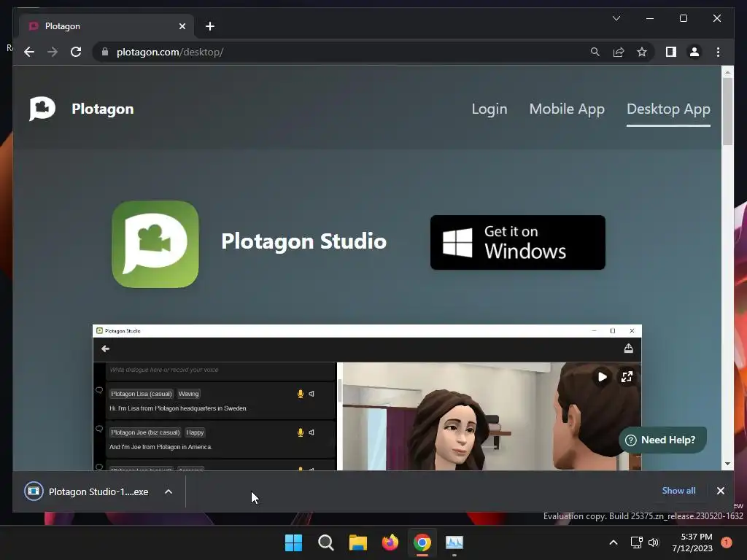Click the speaker icon on Lisa's line
Viewport: 747px width, 560px height.
point(311,394)
